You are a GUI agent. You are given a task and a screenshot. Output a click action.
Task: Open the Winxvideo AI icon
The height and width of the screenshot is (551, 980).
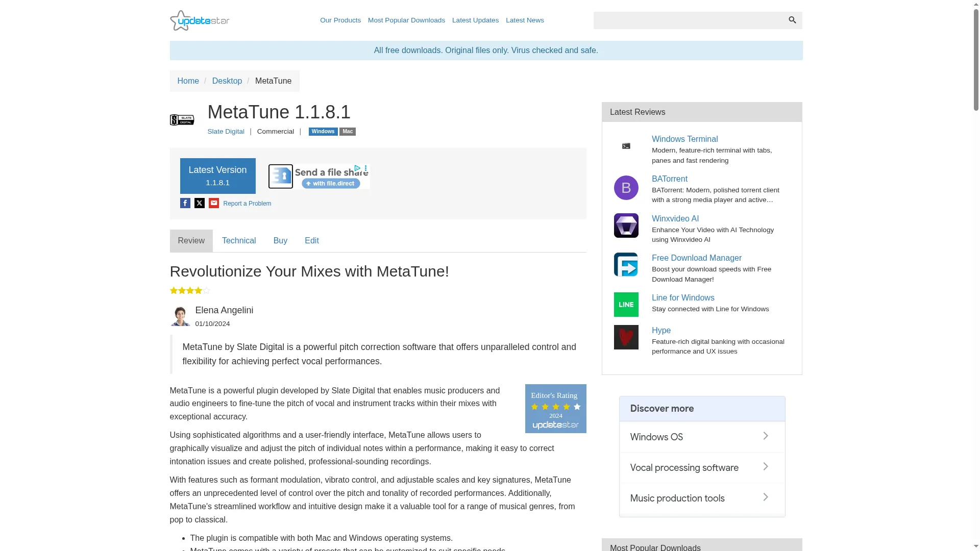click(626, 226)
